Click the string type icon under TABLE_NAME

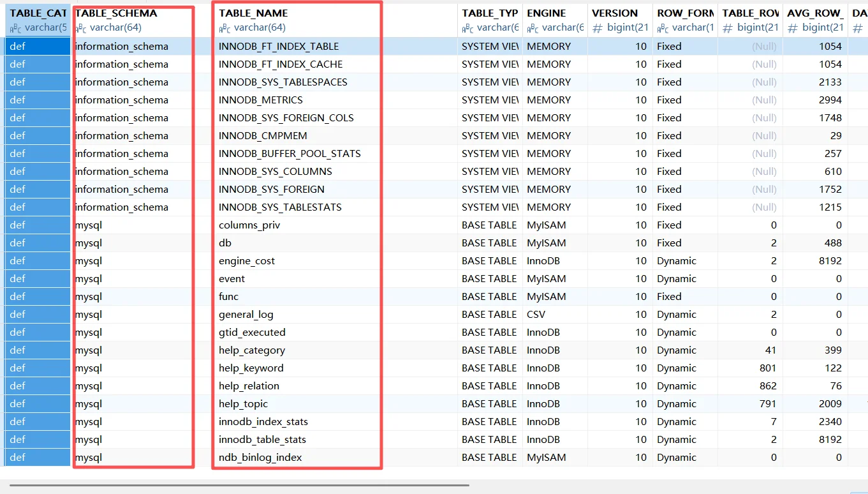pyautogui.click(x=224, y=28)
